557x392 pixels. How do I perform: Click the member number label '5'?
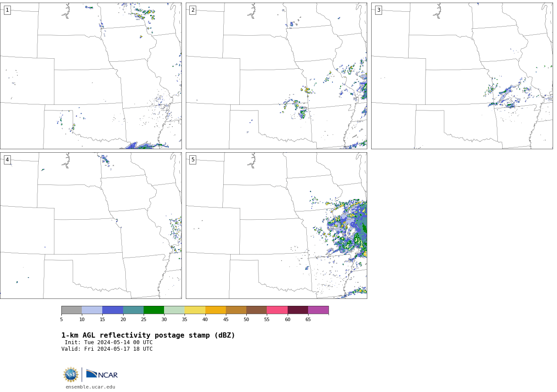tap(193, 160)
